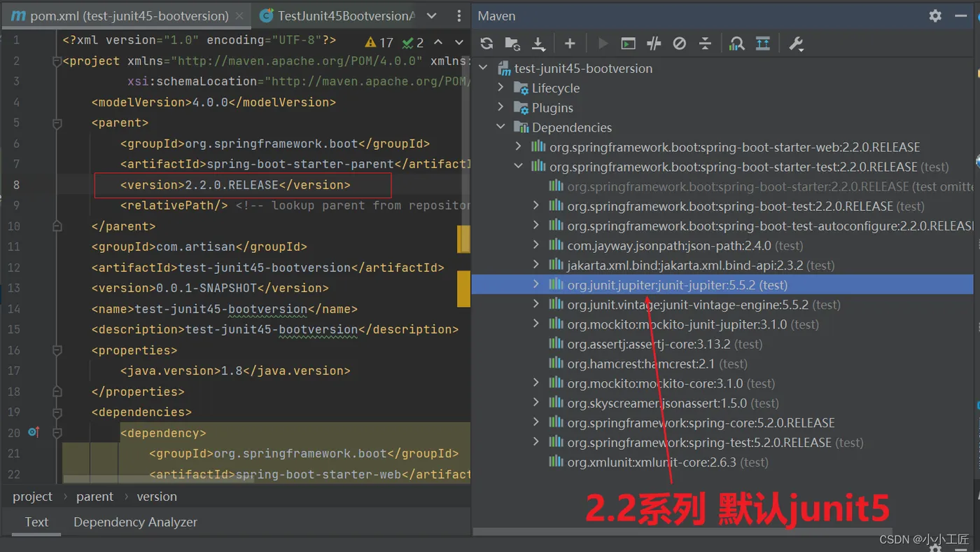
Task: Select spring-test:5.2.0.RELEASE row
Action: (x=723, y=443)
